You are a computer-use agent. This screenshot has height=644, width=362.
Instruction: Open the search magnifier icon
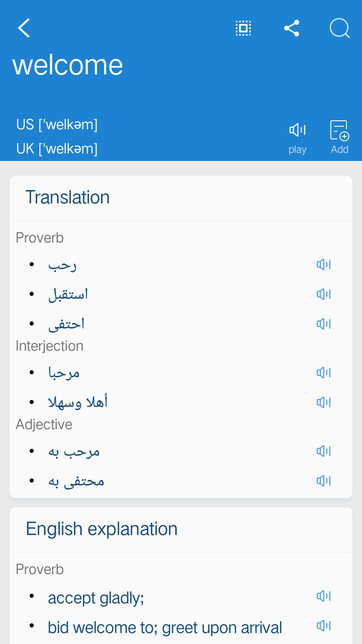340,28
